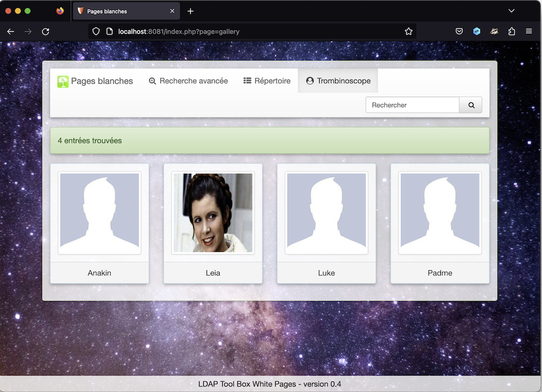Open the Pocket save icon
The width and height of the screenshot is (542, 392).
tap(459, 31)
